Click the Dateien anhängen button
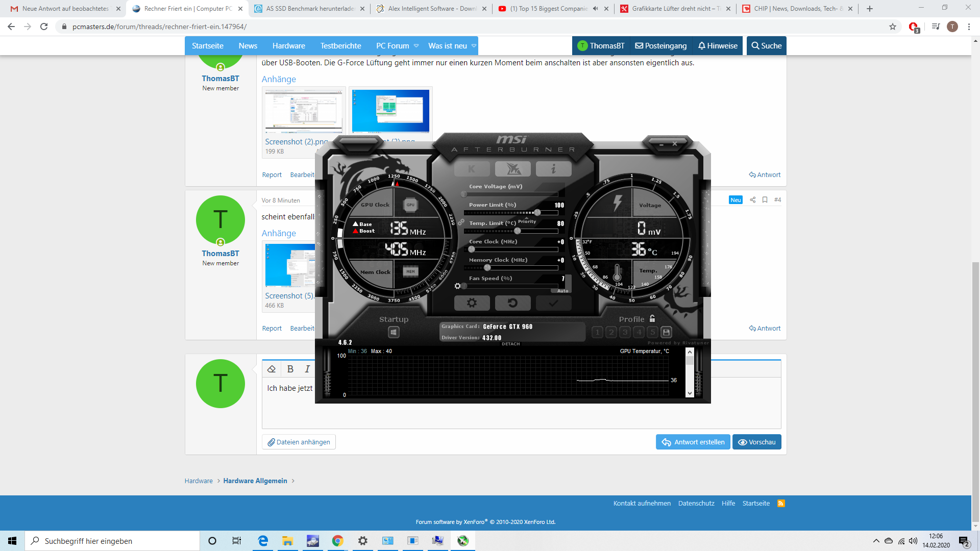 299,442
